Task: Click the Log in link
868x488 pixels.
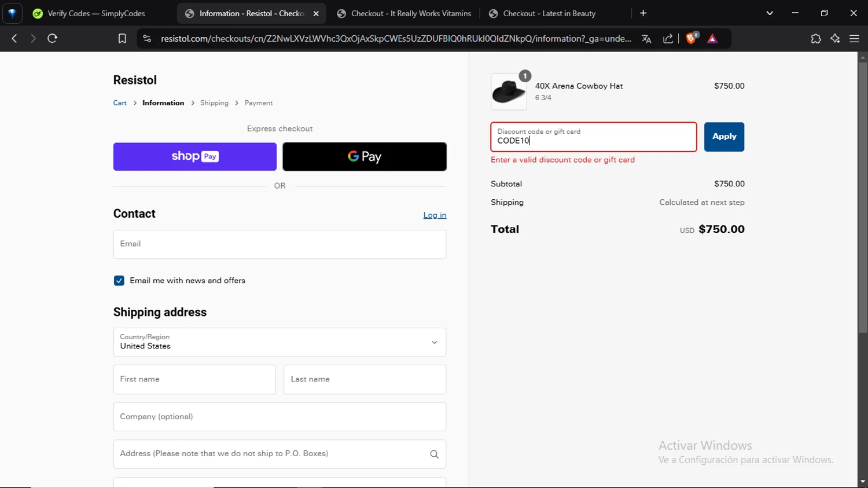Action: (435, 215)
